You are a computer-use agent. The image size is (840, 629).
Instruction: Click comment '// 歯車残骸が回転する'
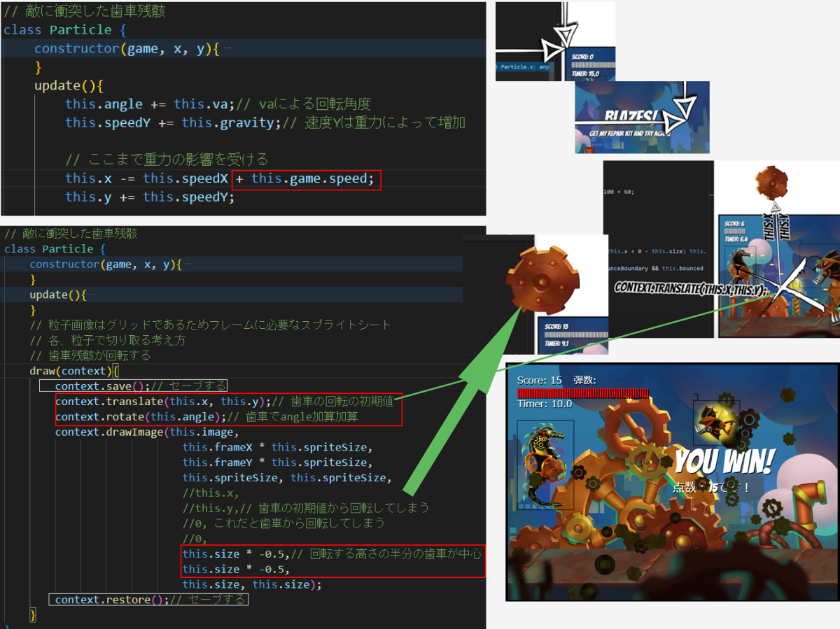pyautogui.click(x=90, y=355)
